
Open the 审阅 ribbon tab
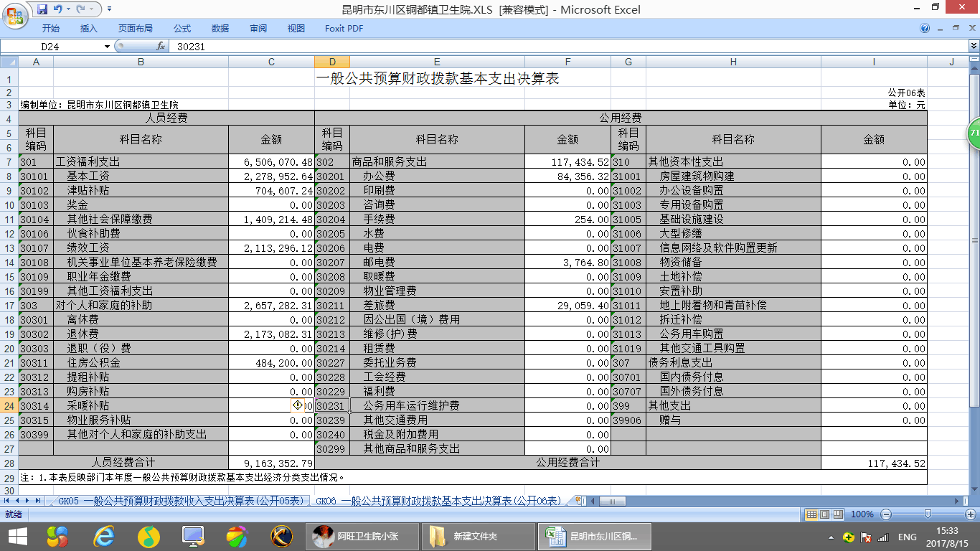(258, 29)
